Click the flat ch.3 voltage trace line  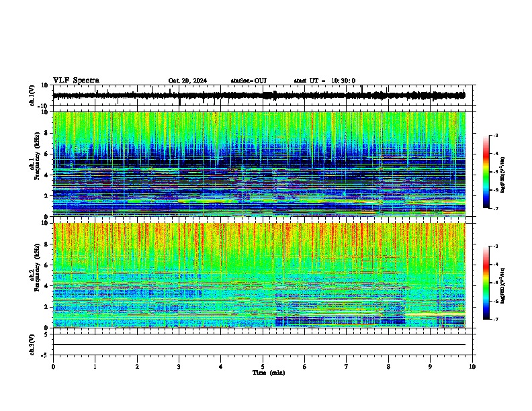point(259,345)
